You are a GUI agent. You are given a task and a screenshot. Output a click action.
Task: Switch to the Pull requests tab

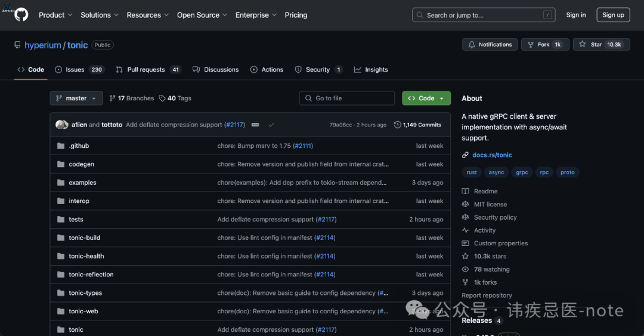[x=148, y=69]
